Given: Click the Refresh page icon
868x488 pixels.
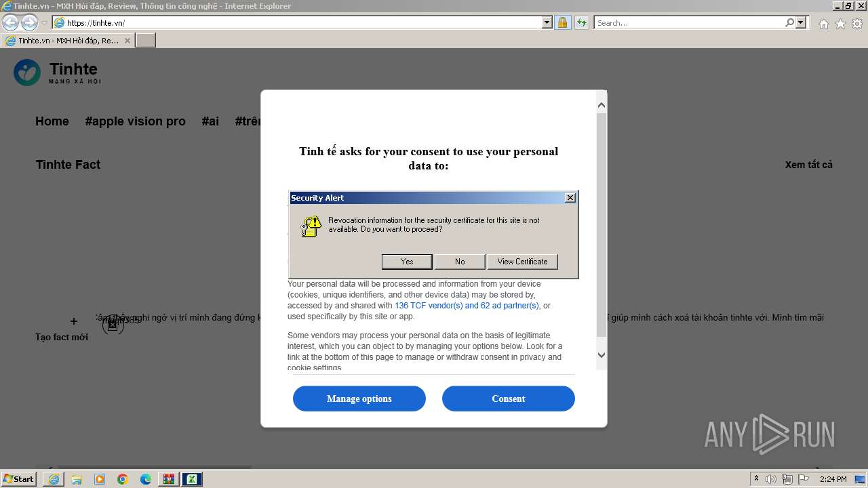Looking at the screenshot, I should (581, 23).
